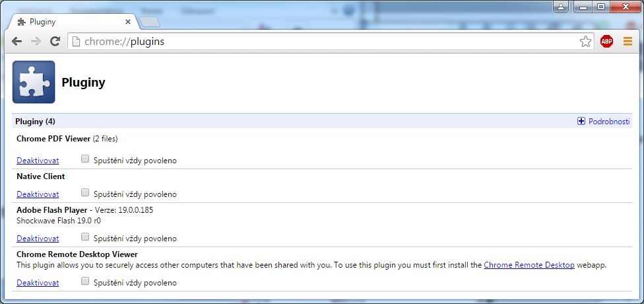Click the Native Client plugin name
Viewport: 644px width, 304px height.
[41, 176]
